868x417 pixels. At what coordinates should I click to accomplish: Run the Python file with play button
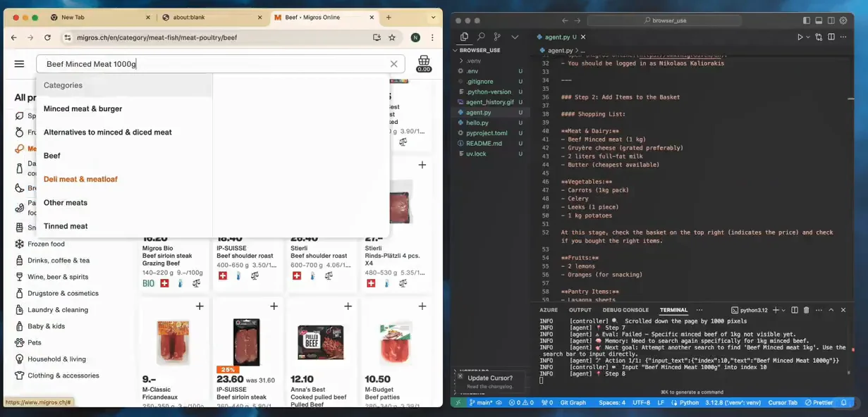coord(800,37)
